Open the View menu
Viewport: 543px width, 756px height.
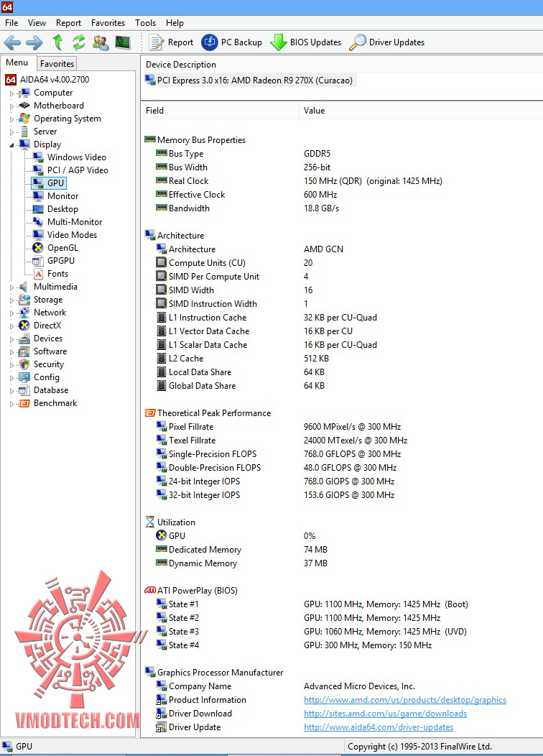click(37, 23)
